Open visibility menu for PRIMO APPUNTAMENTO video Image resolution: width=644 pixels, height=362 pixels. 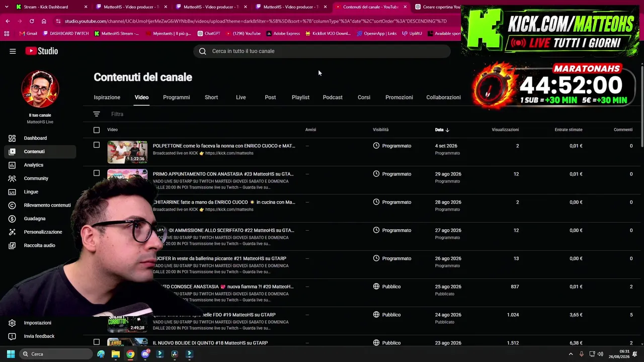click(x=393, y=174)
